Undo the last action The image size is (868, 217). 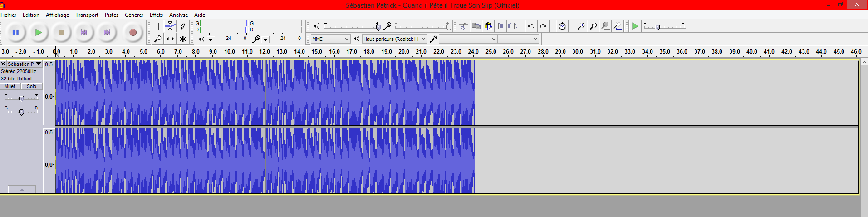click(x=531, y=26)
